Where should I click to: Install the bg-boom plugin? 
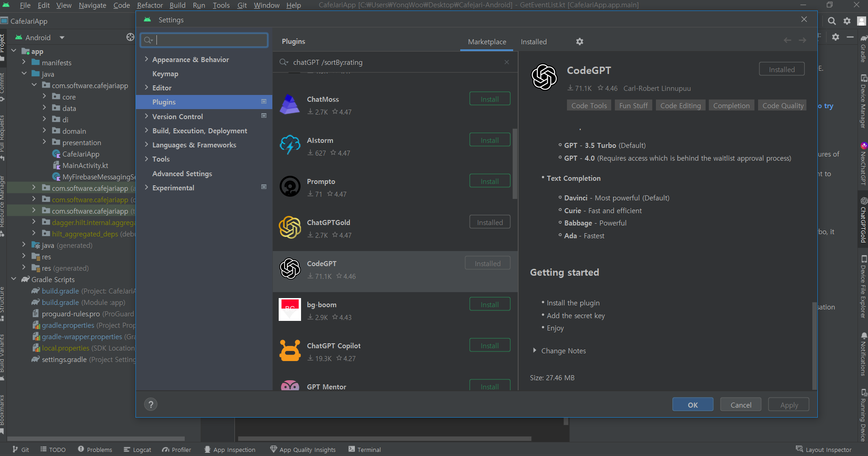489,304
